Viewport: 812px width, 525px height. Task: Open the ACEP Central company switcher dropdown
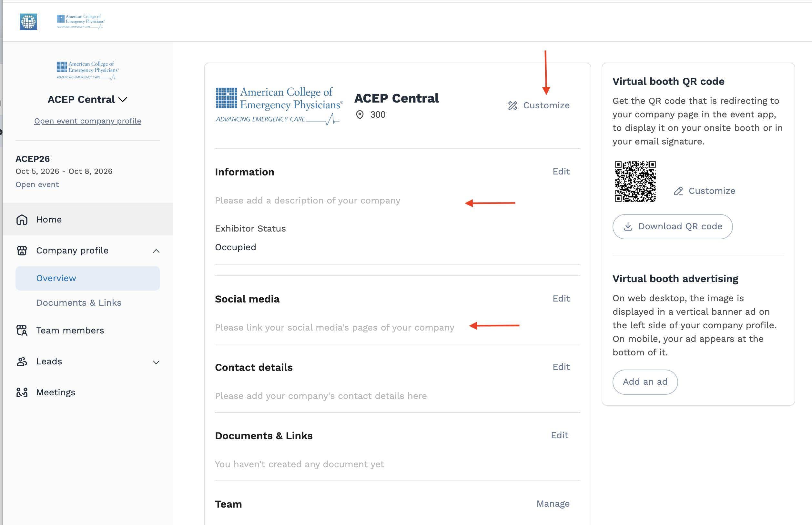point(87,100)
